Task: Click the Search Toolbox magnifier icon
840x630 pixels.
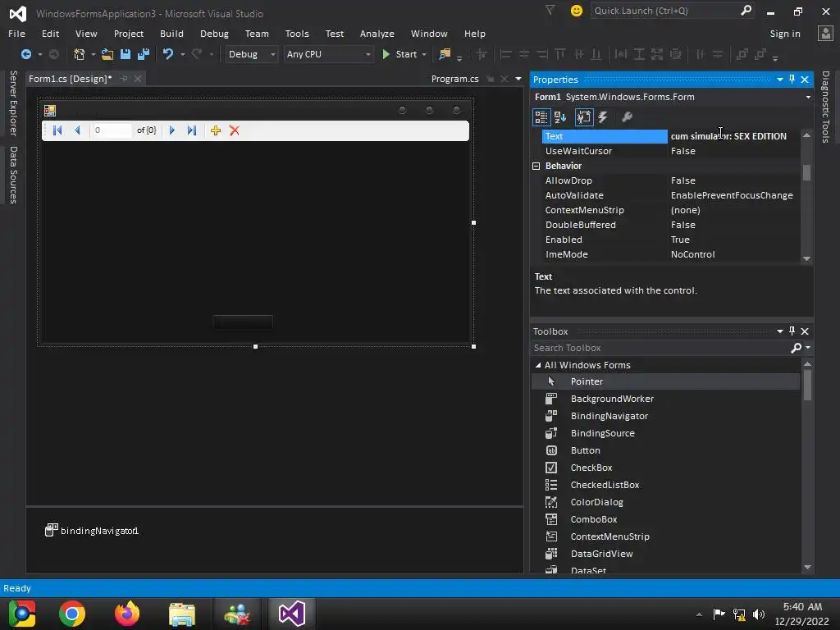Action: [796, 348]
